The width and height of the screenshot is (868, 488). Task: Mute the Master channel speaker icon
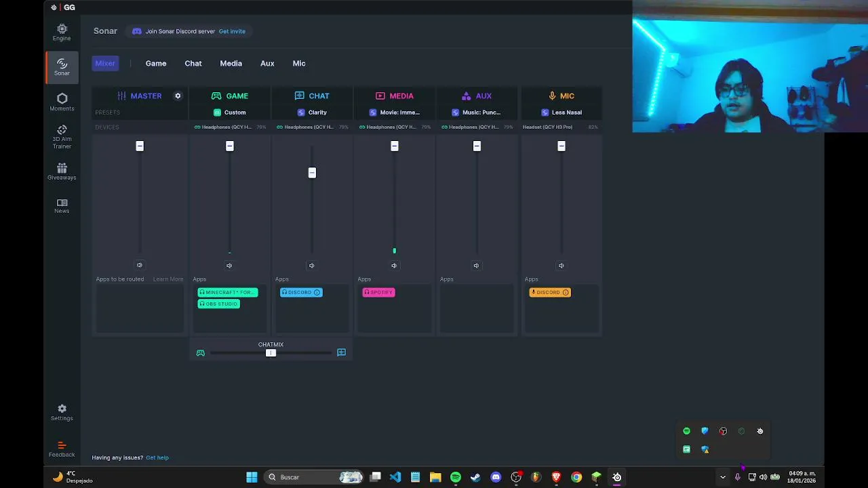click(x=140, y=265)
